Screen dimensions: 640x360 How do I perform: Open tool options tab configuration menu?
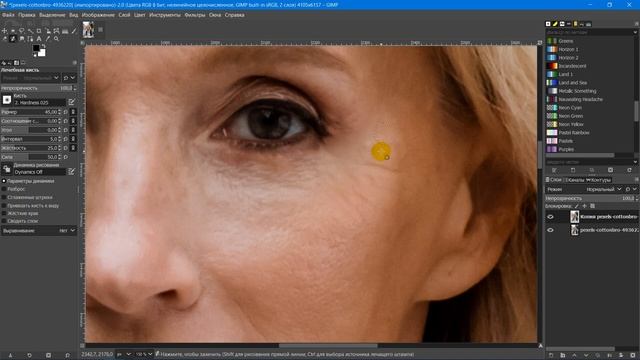coord(75,63)
